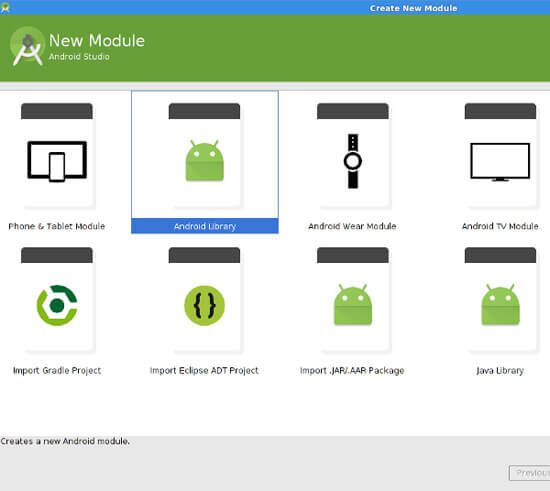The height and width of the screenshot is (491, 550).
Task: Click the Import .JAR/.AAR Package android icon
Action: [x=353, y=304]
